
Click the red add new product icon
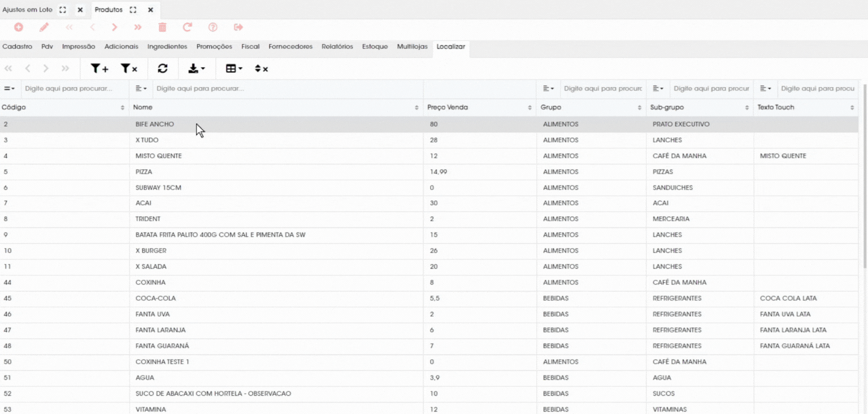19,27
